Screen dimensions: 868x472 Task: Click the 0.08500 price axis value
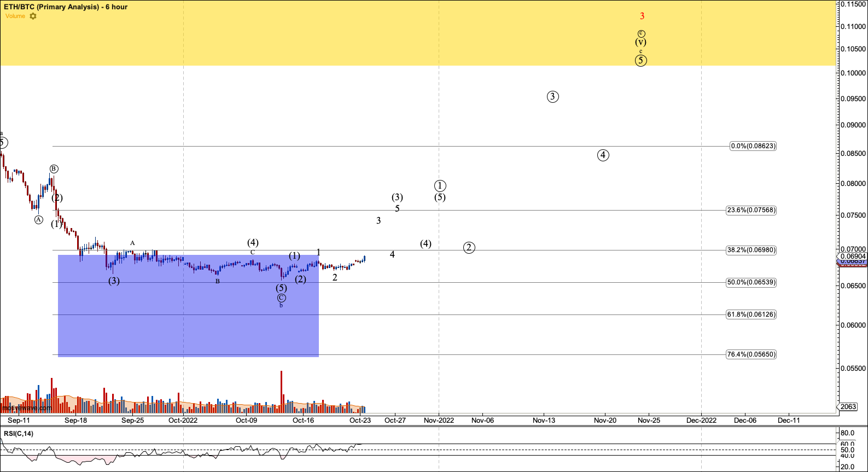pyautogui.click(x=853, y=154)
